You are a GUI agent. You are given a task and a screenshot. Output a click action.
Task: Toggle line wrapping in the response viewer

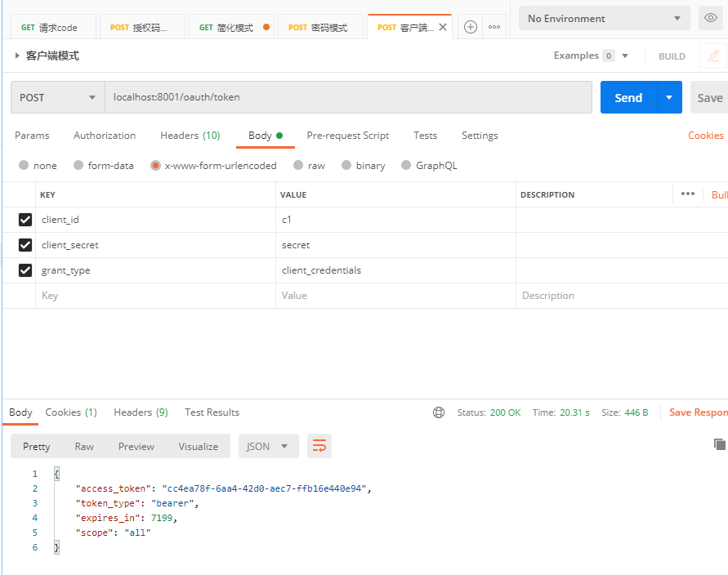[319, 446]
